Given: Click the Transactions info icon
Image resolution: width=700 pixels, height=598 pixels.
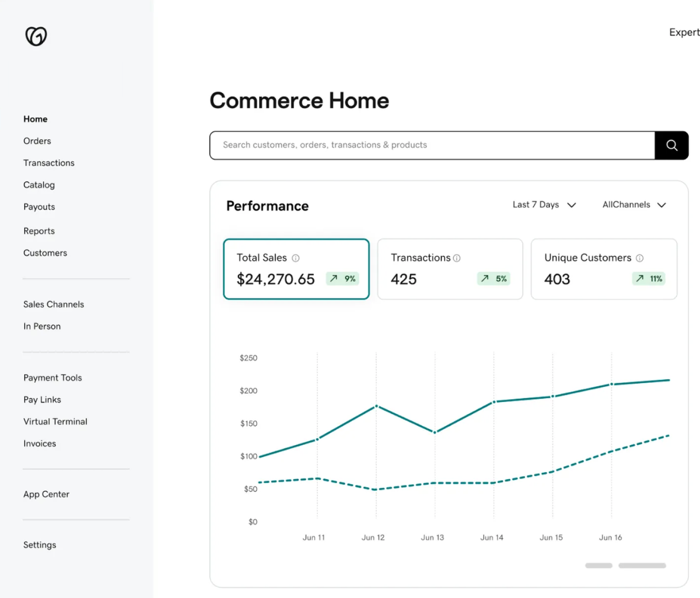Looking at the screenshot, I should (457, 257).
